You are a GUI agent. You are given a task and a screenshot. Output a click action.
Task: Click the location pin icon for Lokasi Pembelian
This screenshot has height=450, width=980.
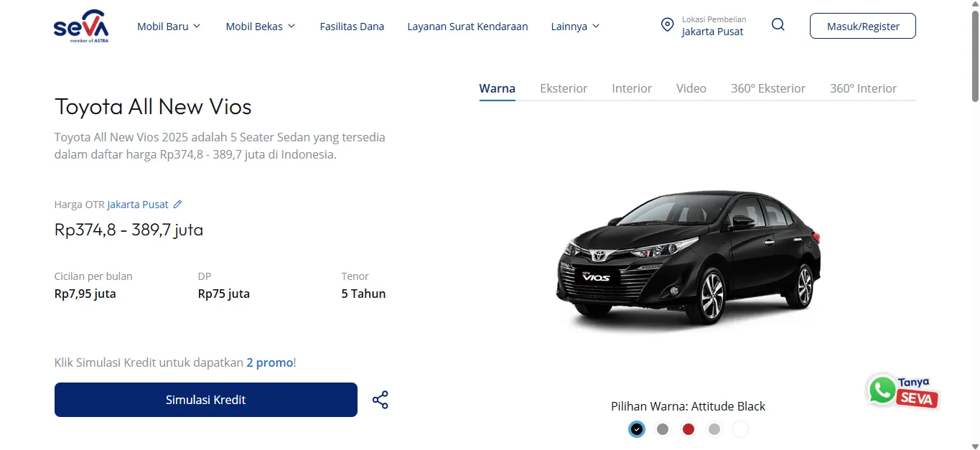[x=667, y=25]
